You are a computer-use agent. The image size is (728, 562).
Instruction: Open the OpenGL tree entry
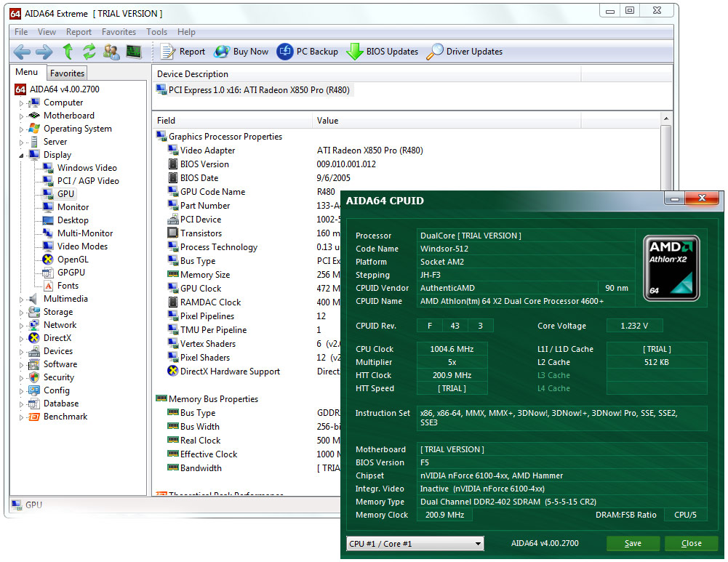(73, 260)
